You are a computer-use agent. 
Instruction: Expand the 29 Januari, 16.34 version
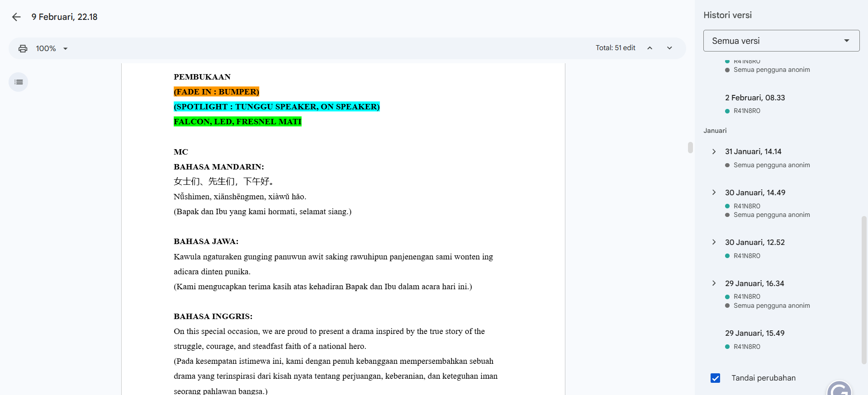click(714, 283)
